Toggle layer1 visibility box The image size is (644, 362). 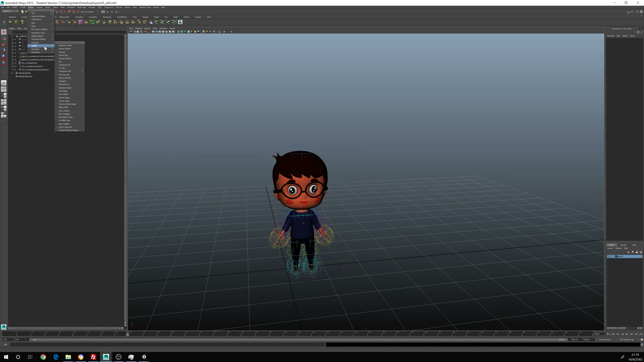609,256
